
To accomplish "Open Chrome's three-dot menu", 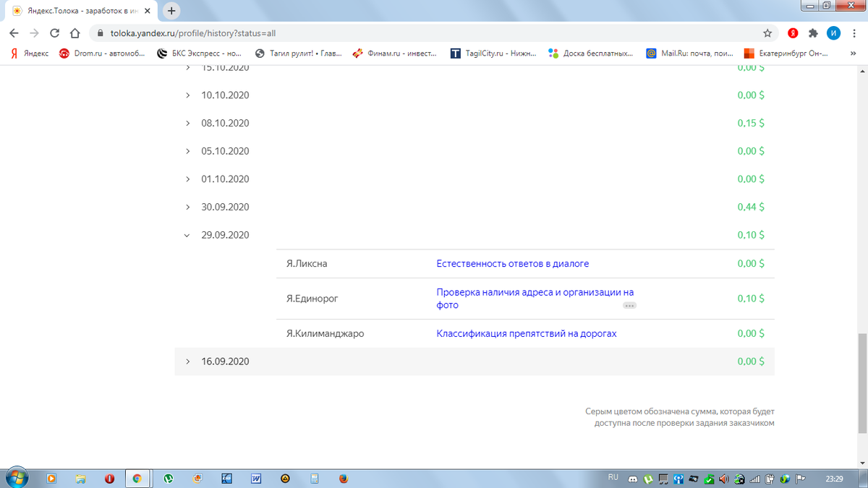I will tap(854, 33).
